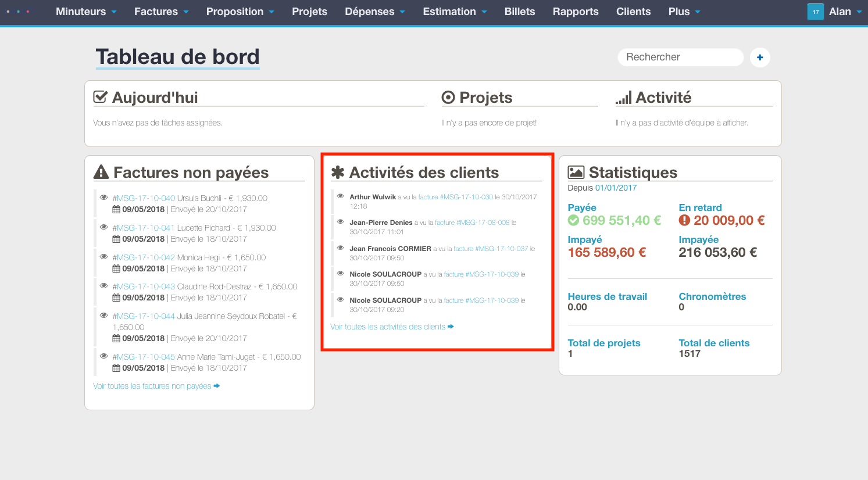Viewport: 868px width, 480px height.
Task: Click the 216 053,60 € Impayée amount
Action: (x=718, y=252)
